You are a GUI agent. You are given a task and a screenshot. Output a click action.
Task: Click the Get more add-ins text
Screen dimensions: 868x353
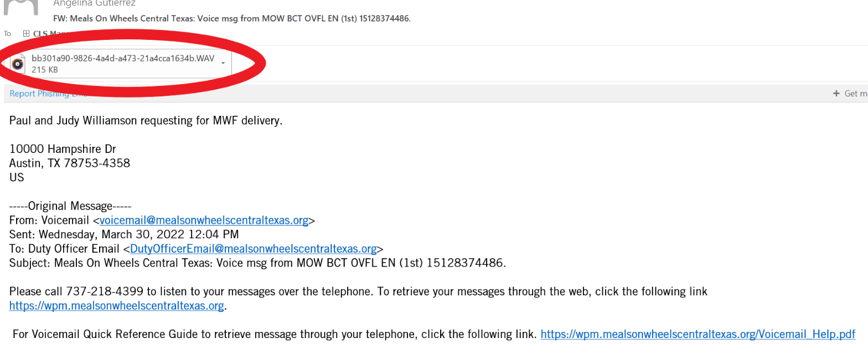coord(856,94)
